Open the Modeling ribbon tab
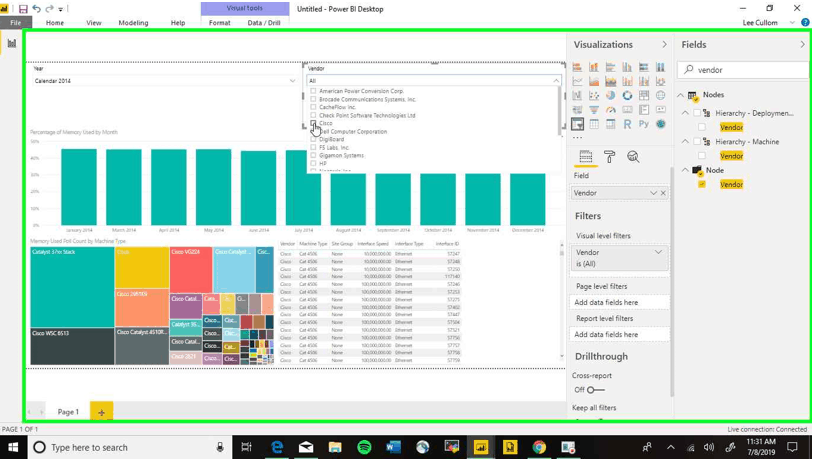This screenshot has width=814, height=460. [133, 23]
